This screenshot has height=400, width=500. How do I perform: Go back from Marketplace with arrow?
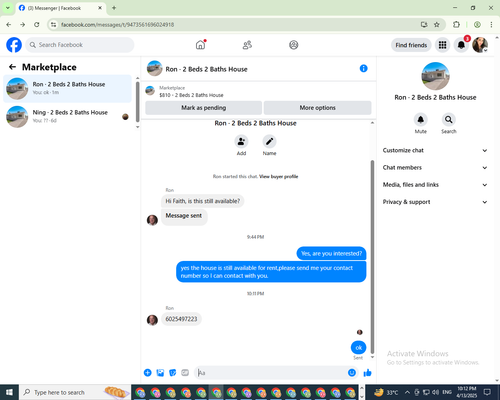(12, 67)
